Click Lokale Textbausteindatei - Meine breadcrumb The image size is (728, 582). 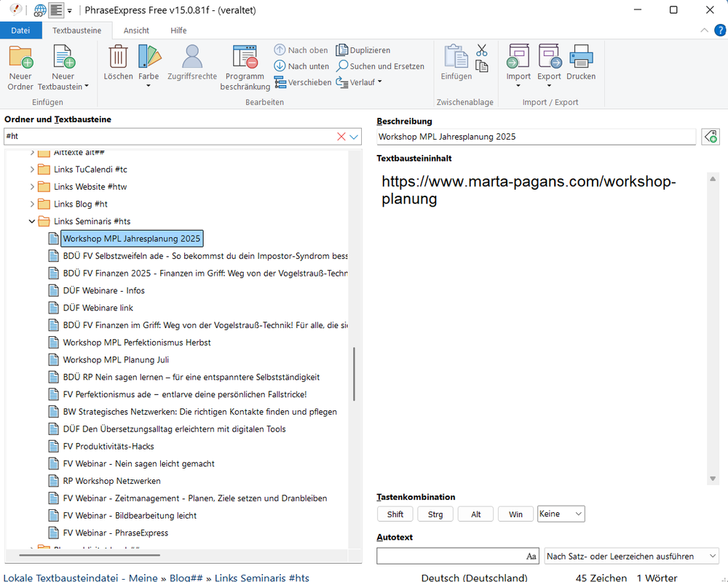coord(80,578)
